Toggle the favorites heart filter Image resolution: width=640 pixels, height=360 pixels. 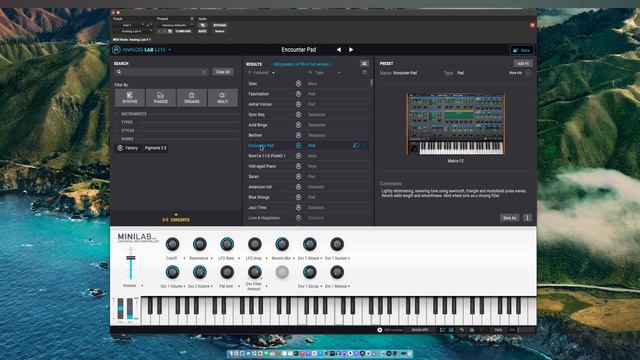coord(364,73)
